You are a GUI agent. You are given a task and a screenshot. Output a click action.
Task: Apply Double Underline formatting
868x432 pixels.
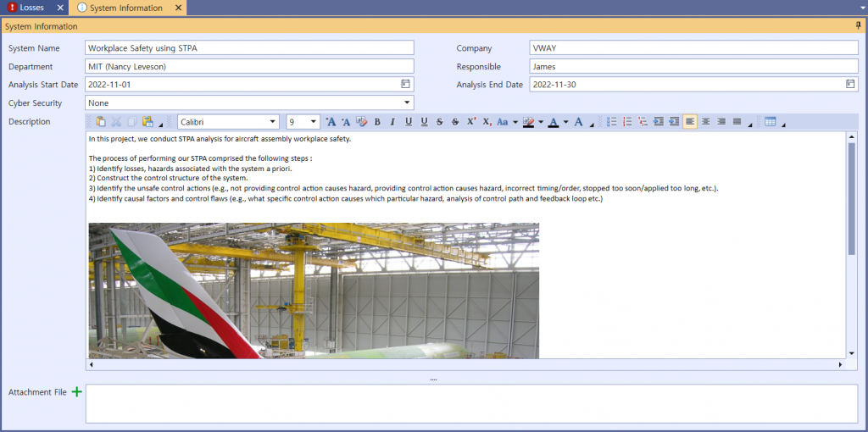click(424, 122)
